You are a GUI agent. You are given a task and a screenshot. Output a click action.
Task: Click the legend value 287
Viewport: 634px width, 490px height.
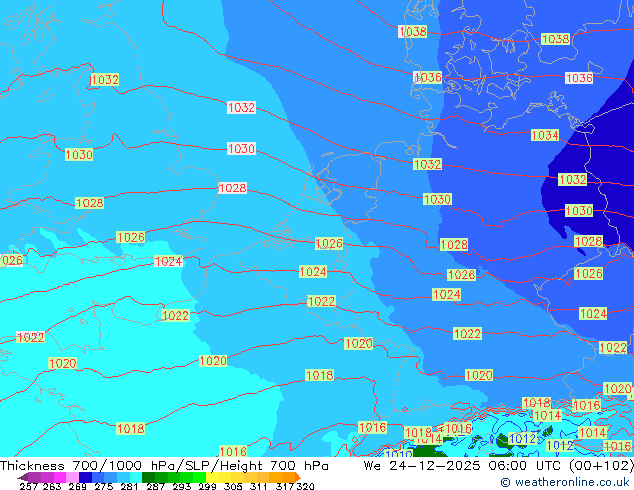pyautogui.click(x=155, y=486)
